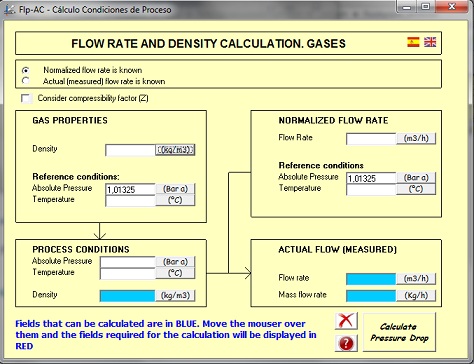Click the 'NORMALIZED FLOW RATE' heading text
Image resolution: width=474 pixels, height=364 pixels.
click(x=333, y=120)
